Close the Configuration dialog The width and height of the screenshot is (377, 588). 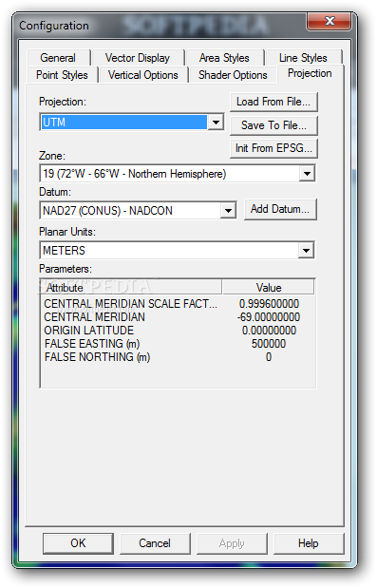[330, 21]
